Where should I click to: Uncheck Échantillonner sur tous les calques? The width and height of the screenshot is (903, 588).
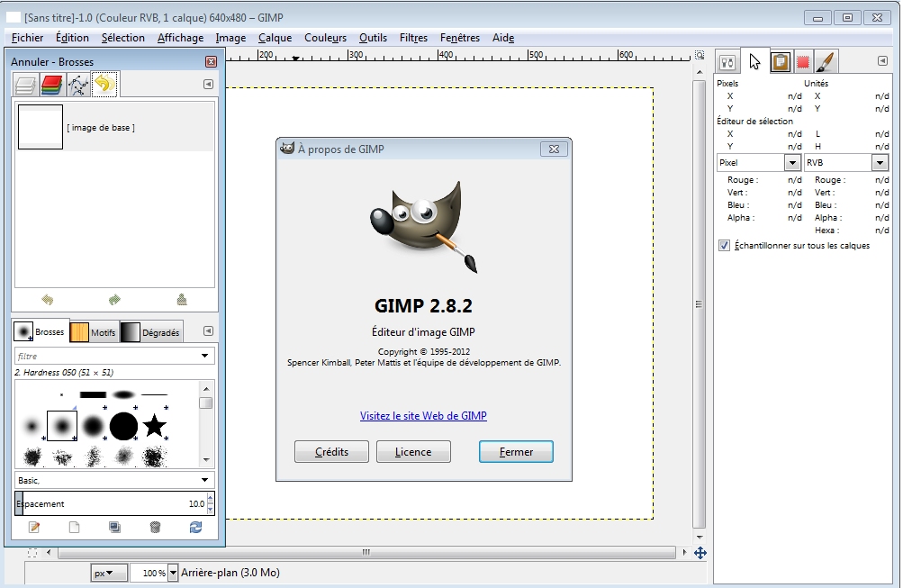click(724, 245)
